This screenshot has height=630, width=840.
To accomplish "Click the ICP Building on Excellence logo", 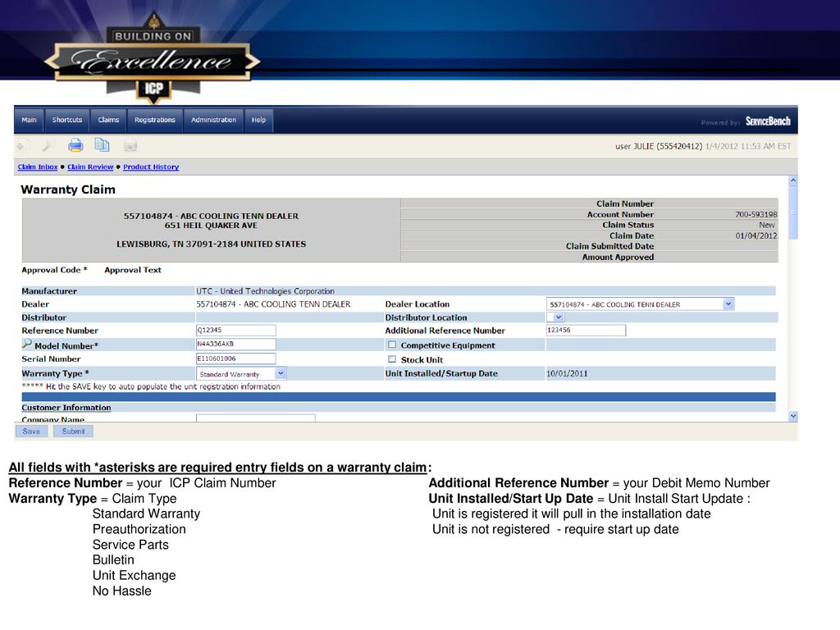I will click(153, 59).
